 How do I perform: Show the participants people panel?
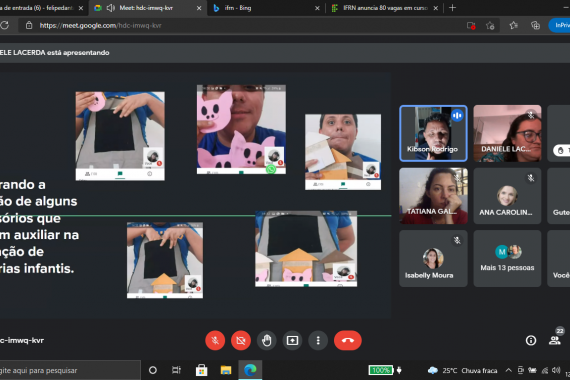tap(554, 340)
